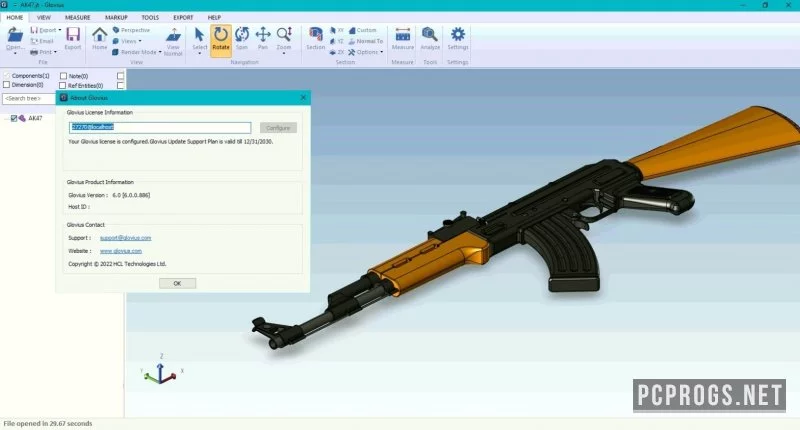Activate the Rotate navigation tool

tap(221, 39)
